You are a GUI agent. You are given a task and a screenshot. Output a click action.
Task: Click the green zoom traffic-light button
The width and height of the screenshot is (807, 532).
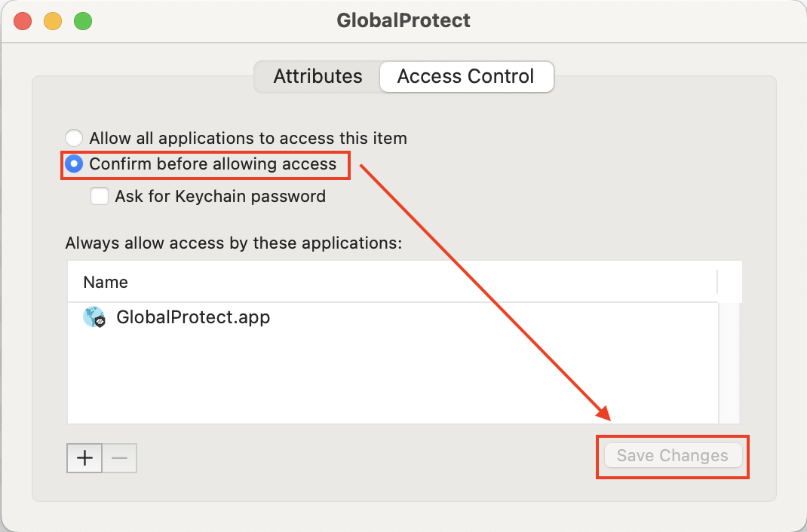click(82, 20)
